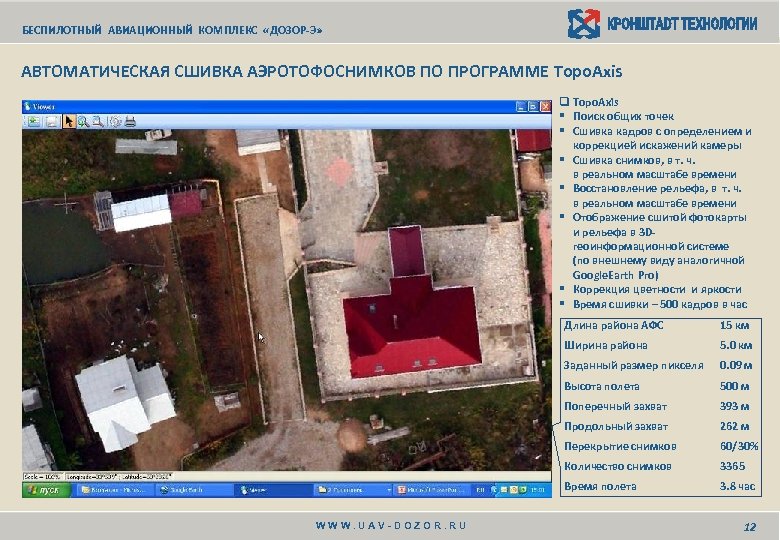
Task: Click table label Ширина района
Action: click(x=605, y=345)
